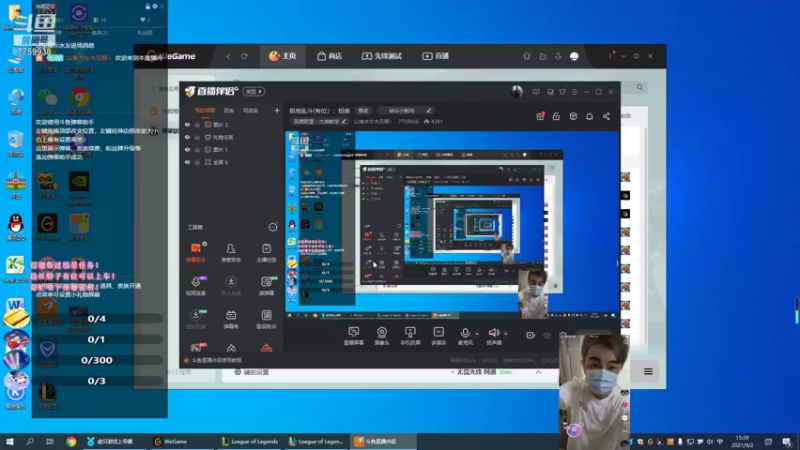Open gift box icon with red badge
Screen dimensions: 800x450
click(540, 116)
